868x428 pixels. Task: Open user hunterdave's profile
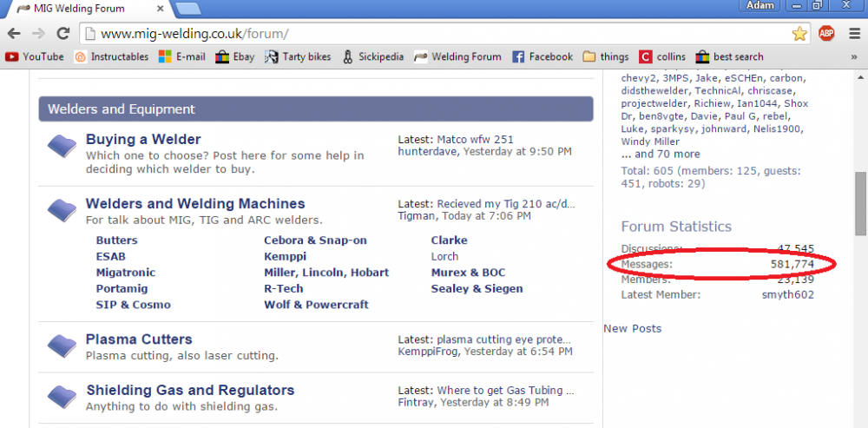point(428,151)
